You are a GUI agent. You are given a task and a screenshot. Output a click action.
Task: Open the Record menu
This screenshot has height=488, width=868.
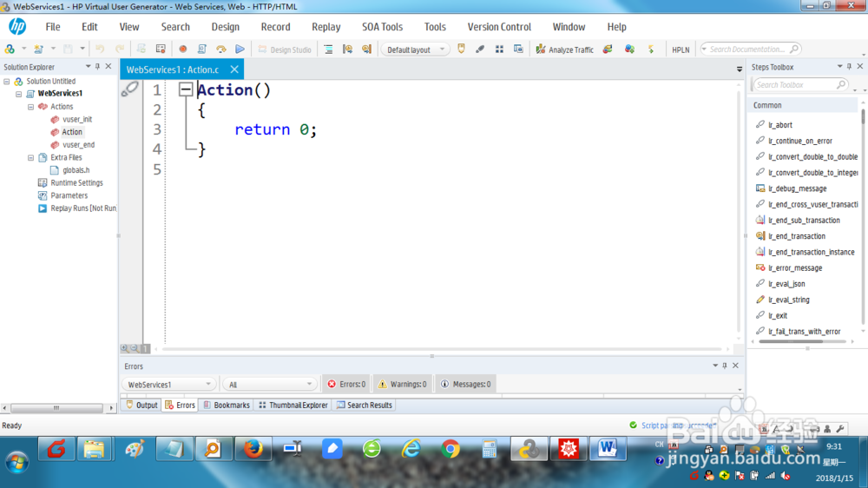[276, 27]
